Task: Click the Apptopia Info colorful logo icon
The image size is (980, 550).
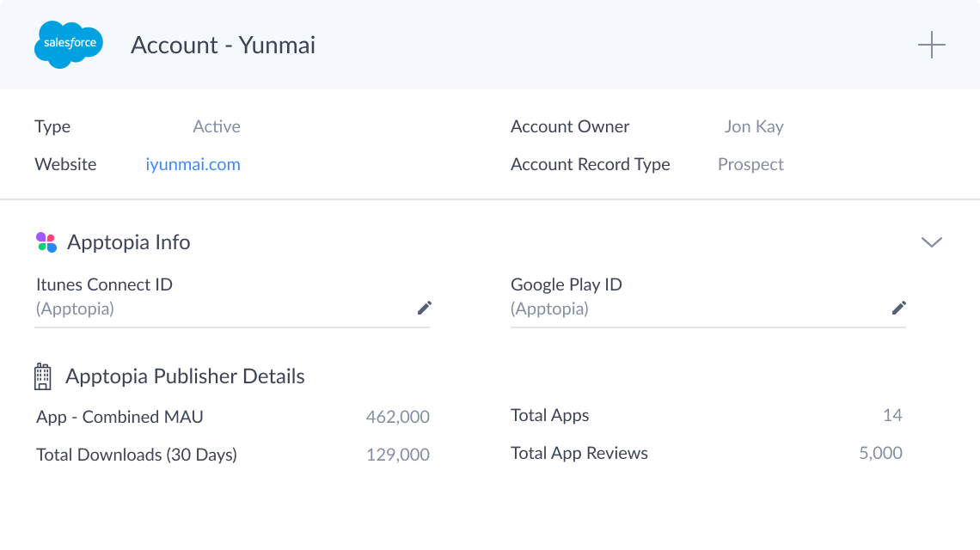Action: (46, 241)
